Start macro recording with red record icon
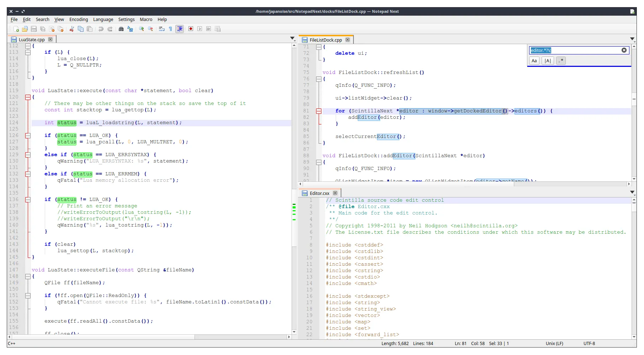This screenshot has height=355, width=644. (191, 29)
